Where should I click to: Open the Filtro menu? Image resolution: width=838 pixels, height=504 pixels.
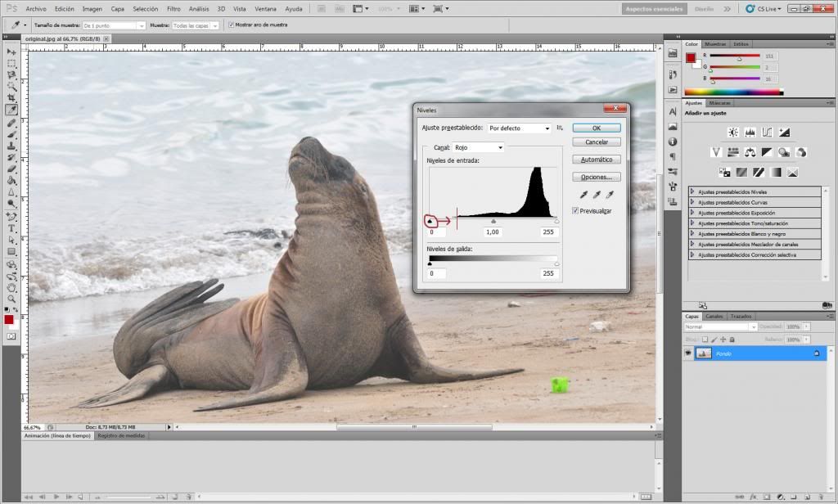(x=173, y=8)
